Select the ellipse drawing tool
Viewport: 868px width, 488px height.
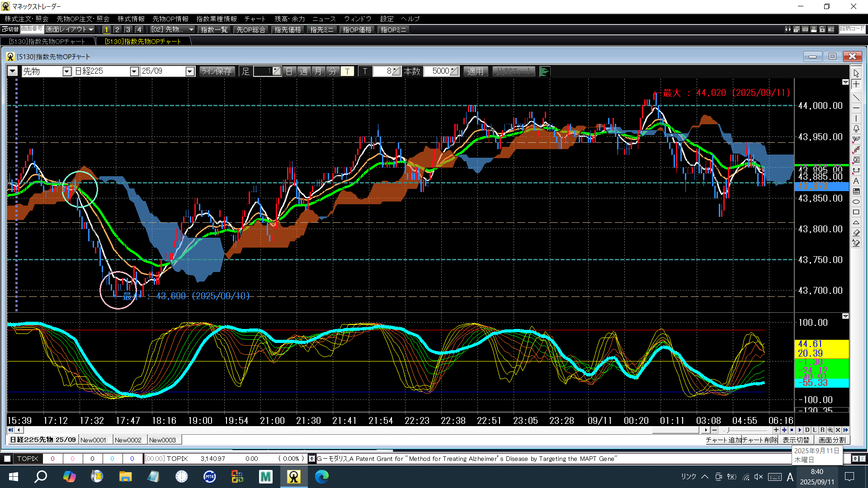[856, 202]
